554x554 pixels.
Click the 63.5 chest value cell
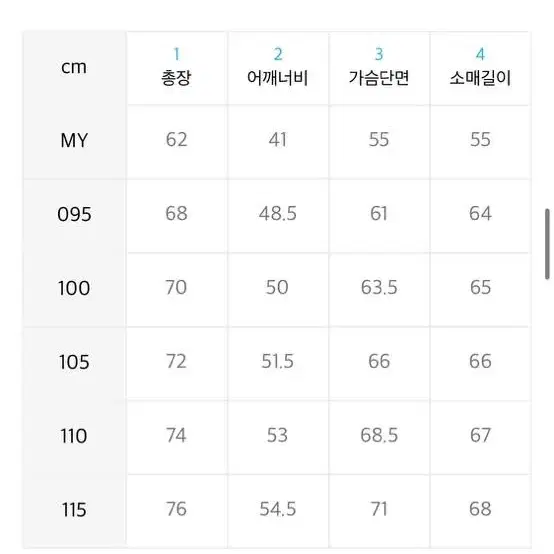coord(379,289)
